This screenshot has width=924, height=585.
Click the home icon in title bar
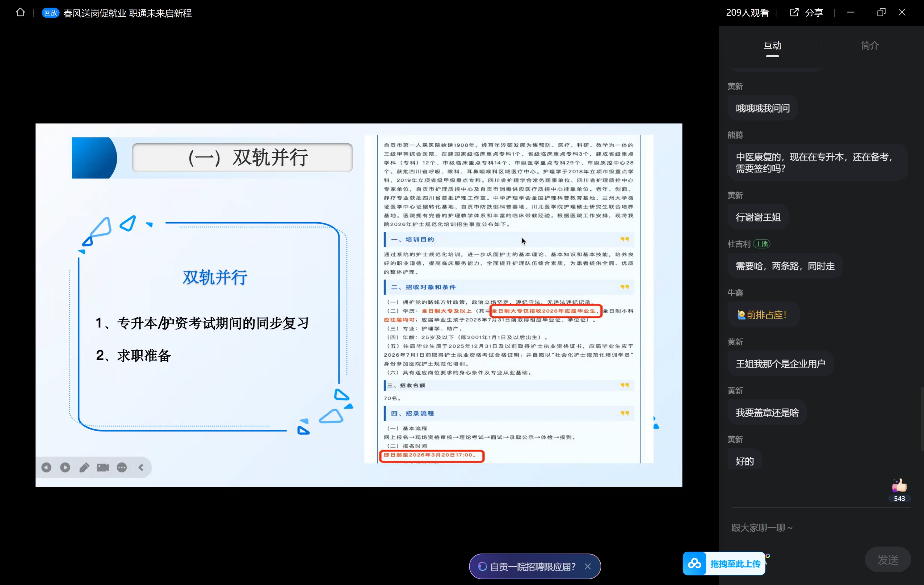click(x=20, y=13)
